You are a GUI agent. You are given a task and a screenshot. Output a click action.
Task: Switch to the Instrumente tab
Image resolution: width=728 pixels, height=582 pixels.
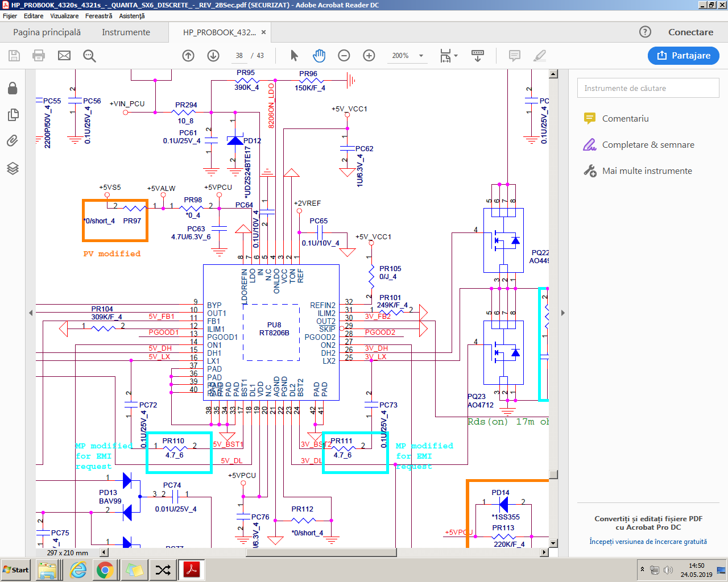126,32
